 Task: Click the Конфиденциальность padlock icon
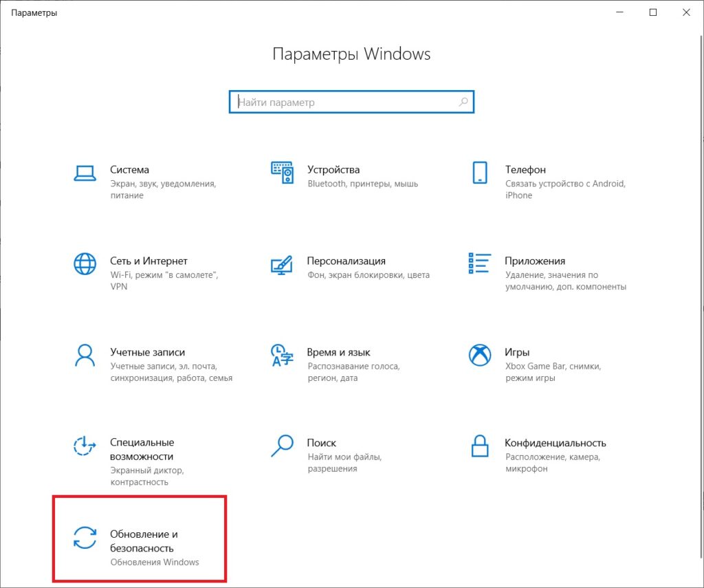(479, 446)
